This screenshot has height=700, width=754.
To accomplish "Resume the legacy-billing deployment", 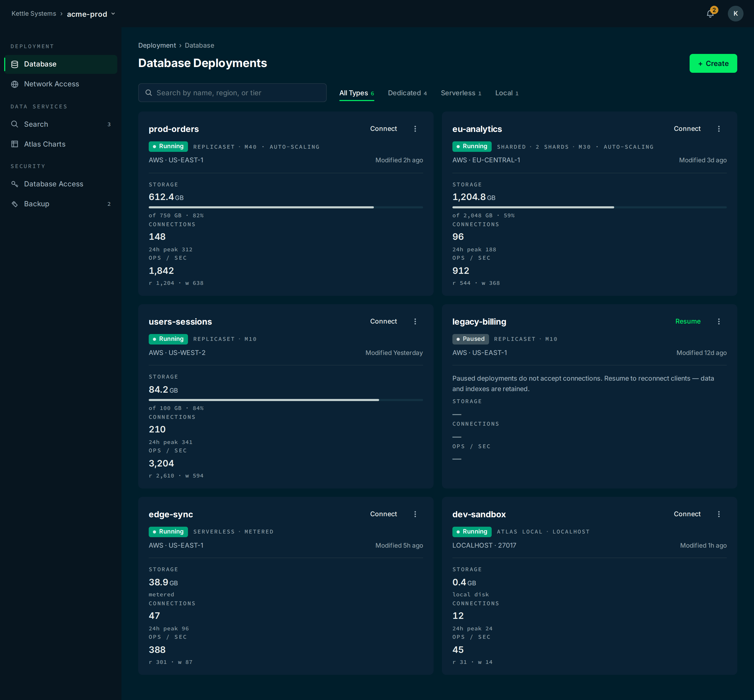I will [688, 321].
